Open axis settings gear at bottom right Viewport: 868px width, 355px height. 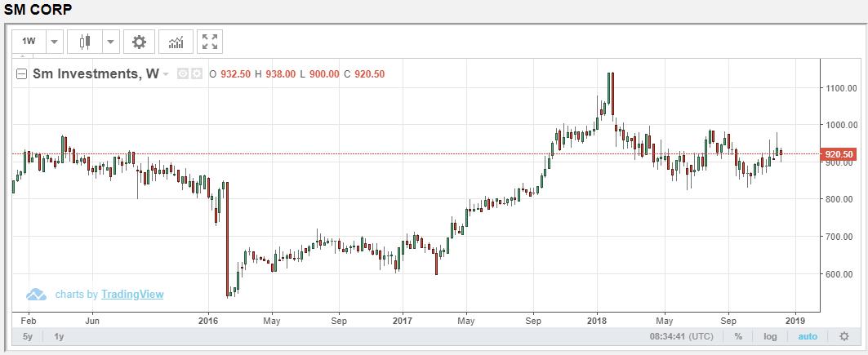(x=844, y=336)
